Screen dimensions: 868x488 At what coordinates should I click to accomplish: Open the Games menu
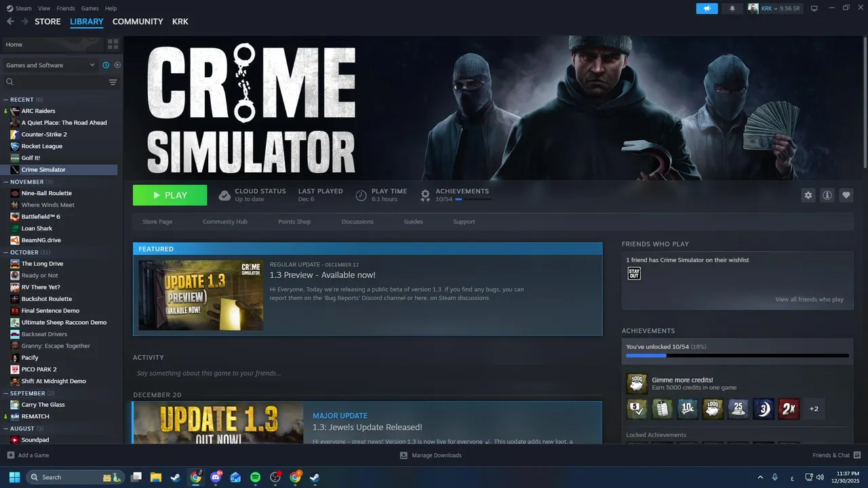[x=90, y=8]
